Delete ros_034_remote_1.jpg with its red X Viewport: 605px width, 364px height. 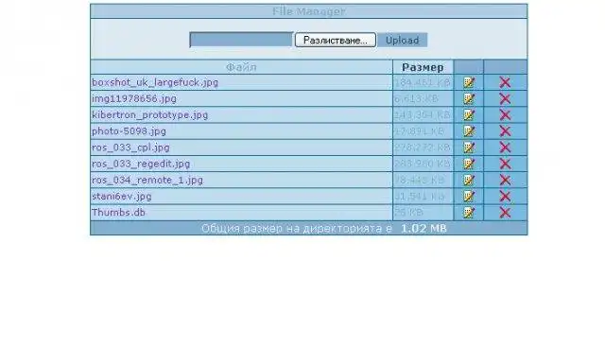pos(505,180)
